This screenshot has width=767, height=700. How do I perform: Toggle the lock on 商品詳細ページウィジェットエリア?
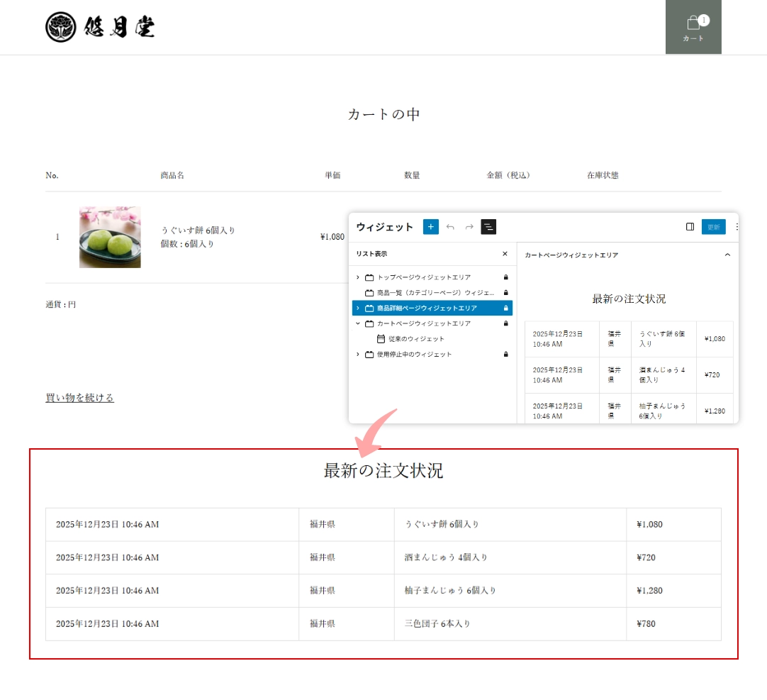pos(505,308)
